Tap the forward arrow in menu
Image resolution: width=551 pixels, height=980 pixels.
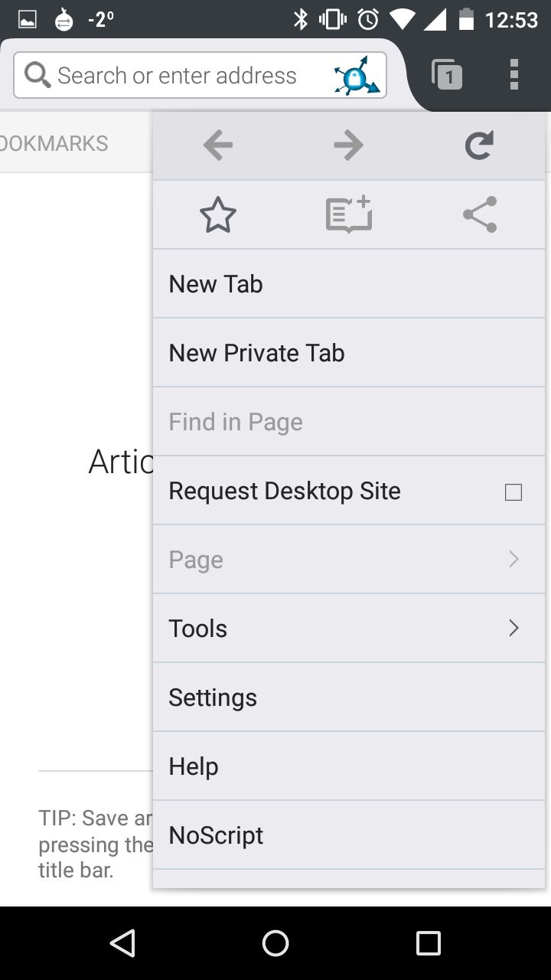pyautogui.click(x=349, y=145)
